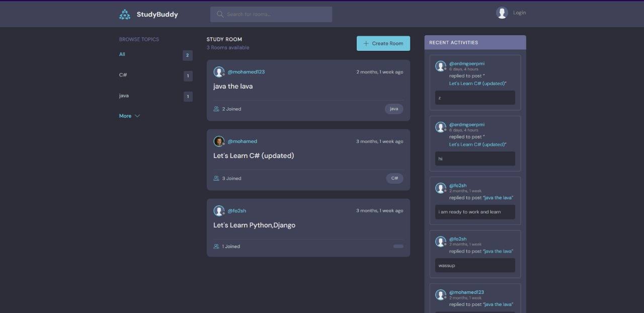Click @mohamed's profile photo in C# room

[x=219, y=141]
